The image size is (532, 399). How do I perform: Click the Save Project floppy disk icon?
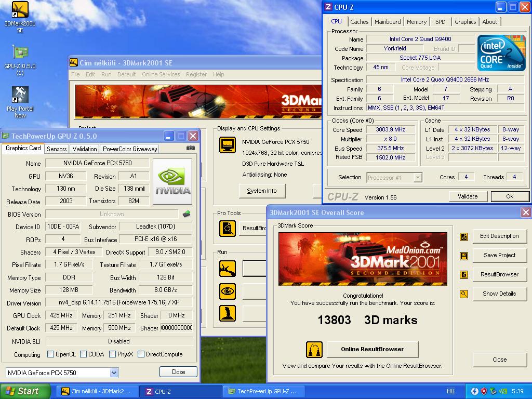(464, 256)
